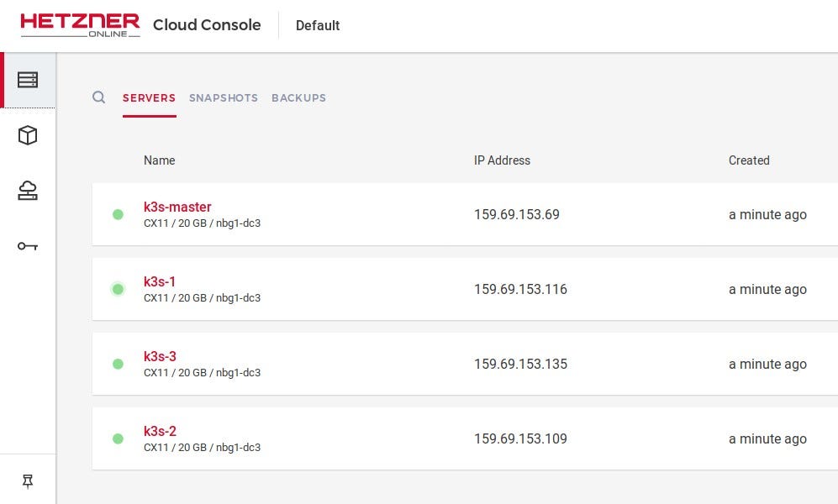Click the green status dot of k3s-master
838x504 pixels.
point(119,215)
